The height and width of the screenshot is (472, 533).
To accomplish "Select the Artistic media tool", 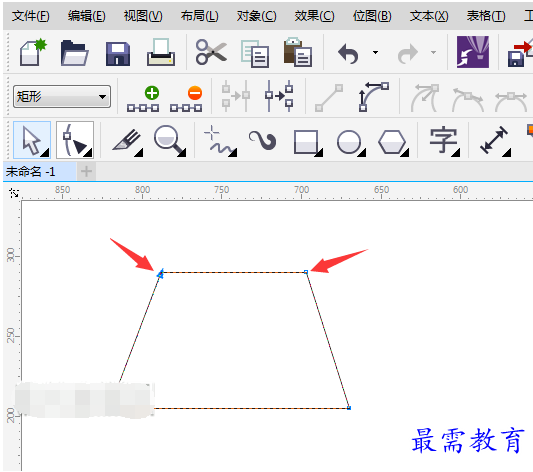I will [x=262, y=140].
